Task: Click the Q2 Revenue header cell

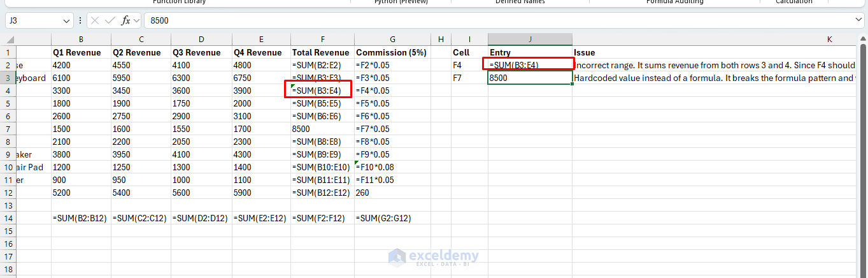Action: click(141, 52)
